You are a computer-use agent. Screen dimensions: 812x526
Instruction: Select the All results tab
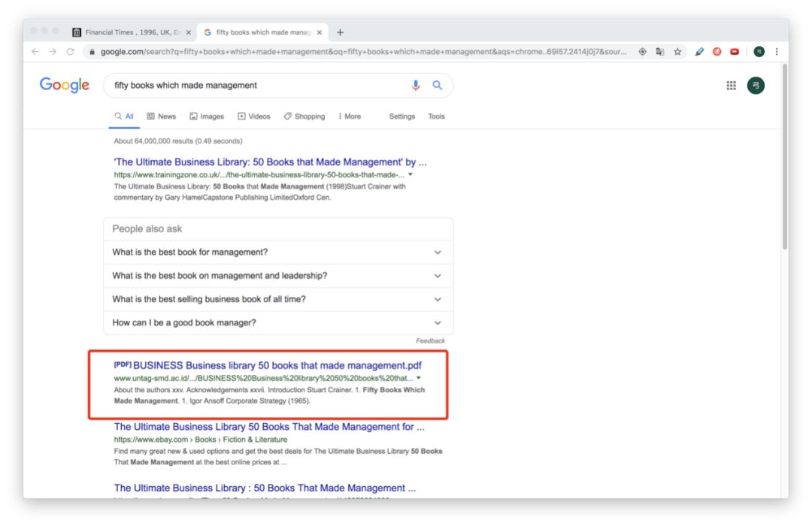pyautogui.click(x=124, y=116)
